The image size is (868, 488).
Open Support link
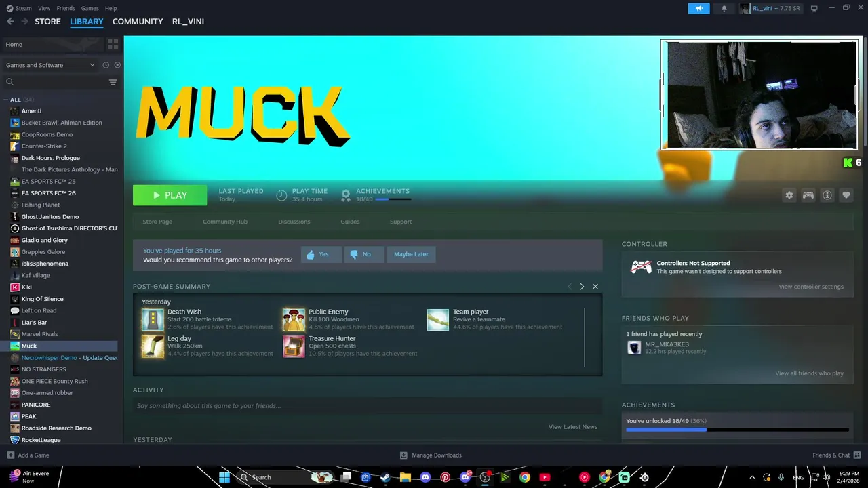coord(401,222)
